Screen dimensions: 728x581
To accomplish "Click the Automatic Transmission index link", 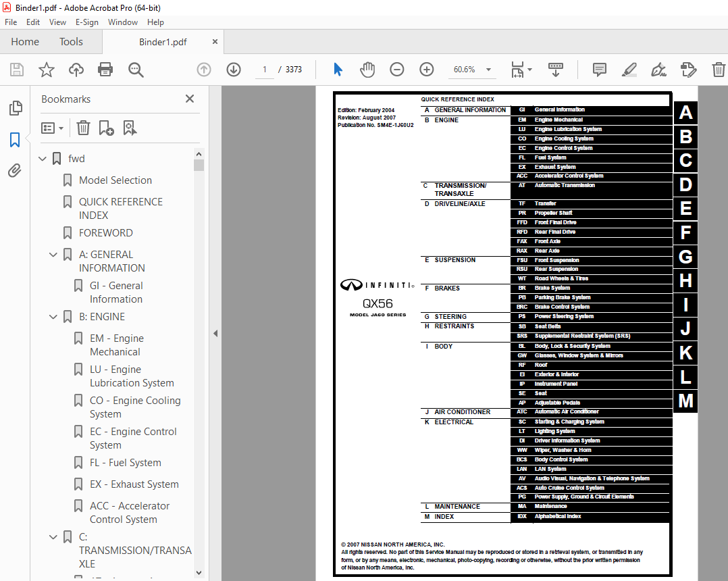I will pyautogui.click(x=565, y=185).
